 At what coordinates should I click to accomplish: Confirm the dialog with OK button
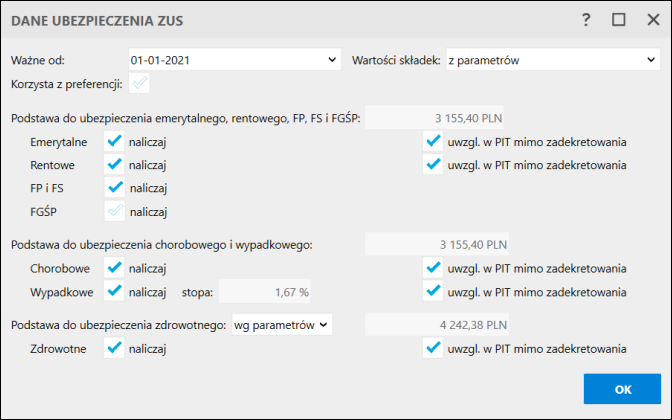pyautogui.click(x=622, y=388)
